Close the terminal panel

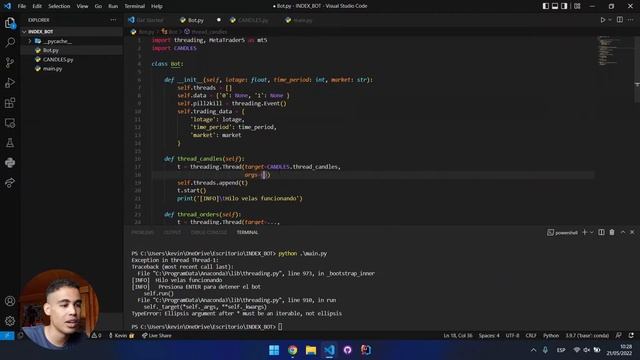632,232
